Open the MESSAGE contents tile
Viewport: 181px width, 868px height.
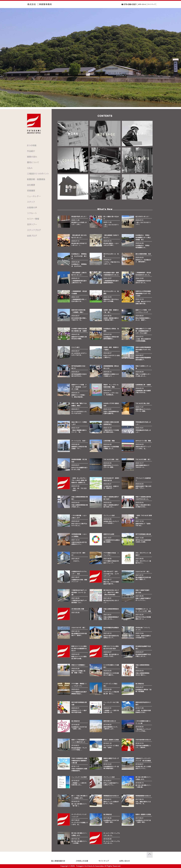click(105, 133)
